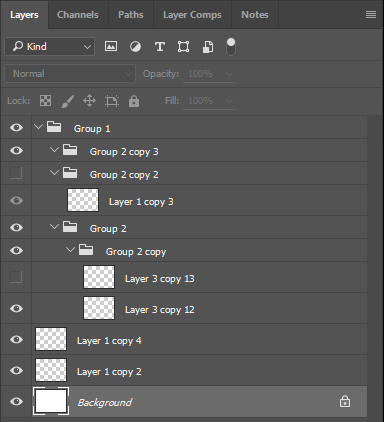This screenshot has width=384, height=422.
Task: Filter for shape layers icon
Action: pos(183,47)
